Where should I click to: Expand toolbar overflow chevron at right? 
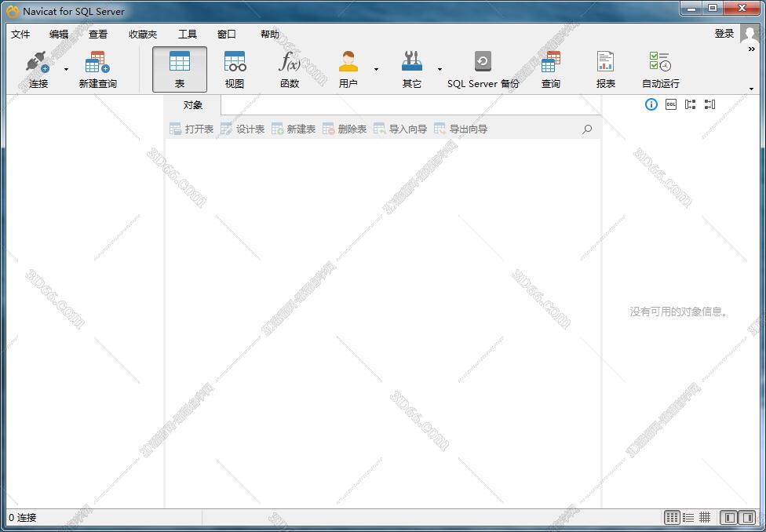point(752,49)
